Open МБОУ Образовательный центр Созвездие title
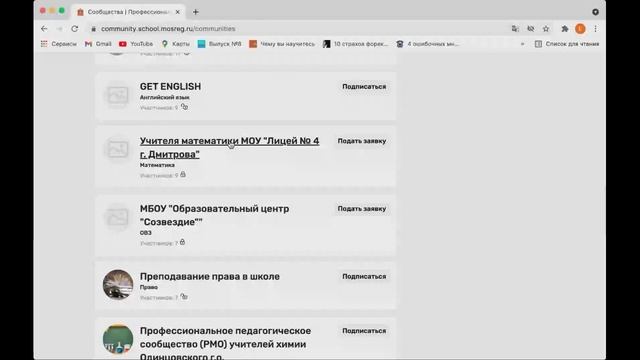 click(x=214, y=215)
